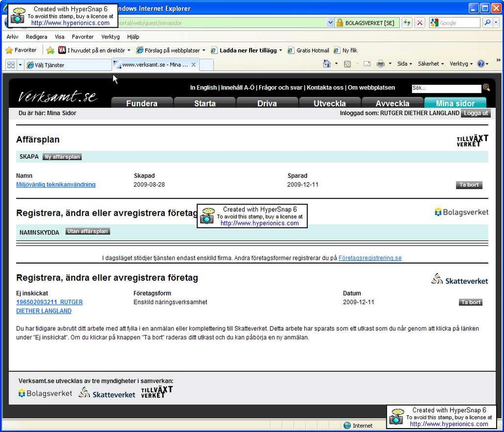
Task: Click the blue Help question mark icon
Action: pos(480,64)
